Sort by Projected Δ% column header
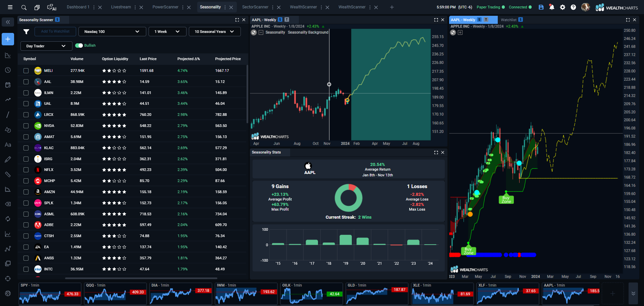Image resolution: width=644 pixels, height=306 pixels. [x=189, y=59]
